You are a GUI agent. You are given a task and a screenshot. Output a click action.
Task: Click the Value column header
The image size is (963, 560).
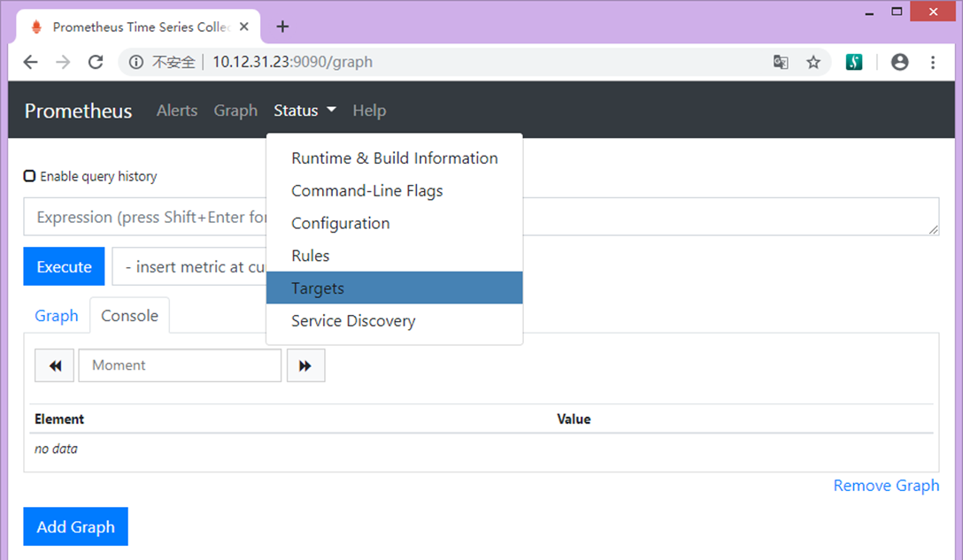click(x=574, y=419)
